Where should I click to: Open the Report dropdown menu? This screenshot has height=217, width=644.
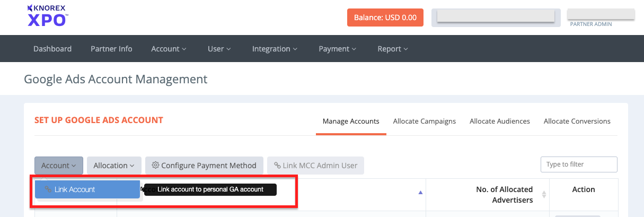(392, 49)
